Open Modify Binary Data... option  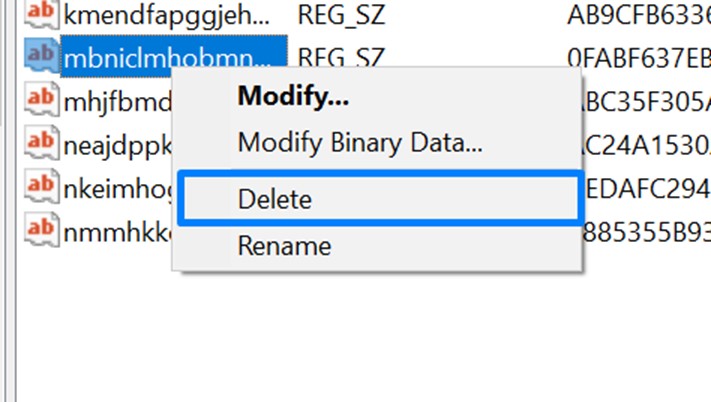point(360,142)
